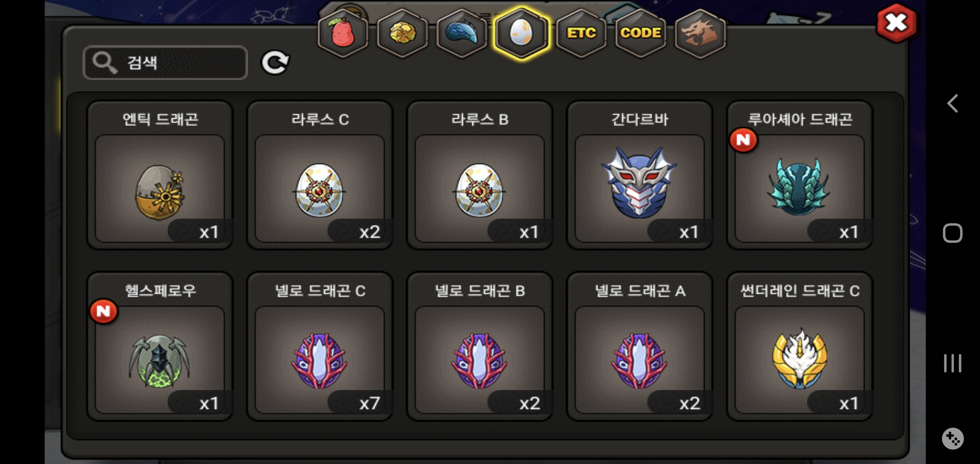Open the brown dragon head tab
Screen dimensions: 980x464
pyautogui.click(x=700, y=34)
